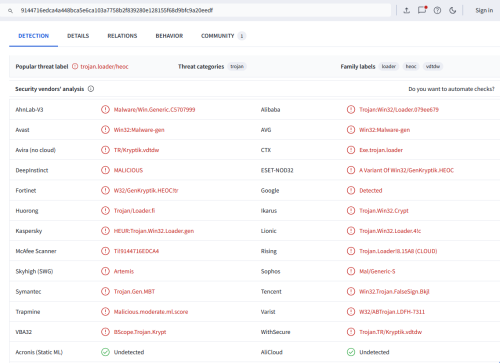Select the Mal/Generic-S result text

[x=377, y=271]
